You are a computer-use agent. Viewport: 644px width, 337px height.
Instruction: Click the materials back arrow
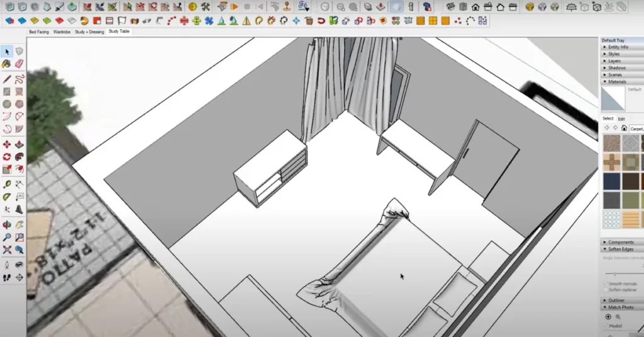(607, 128)
